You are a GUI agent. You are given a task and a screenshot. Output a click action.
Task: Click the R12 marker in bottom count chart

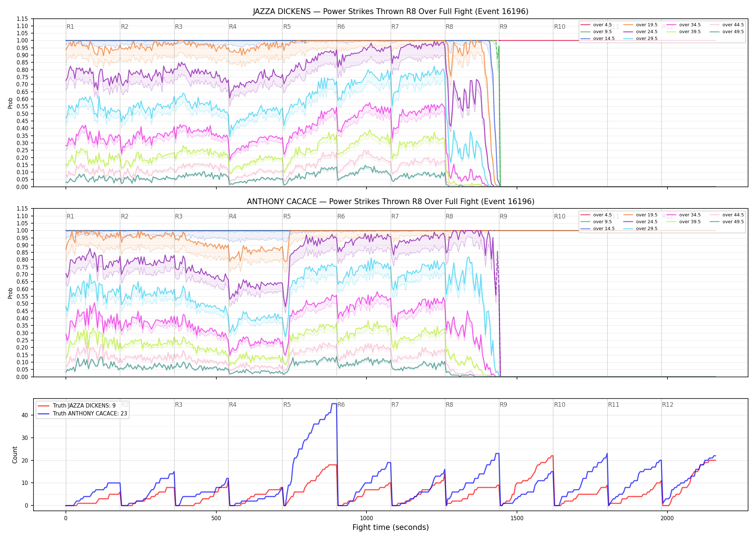[x=667, y=405]
